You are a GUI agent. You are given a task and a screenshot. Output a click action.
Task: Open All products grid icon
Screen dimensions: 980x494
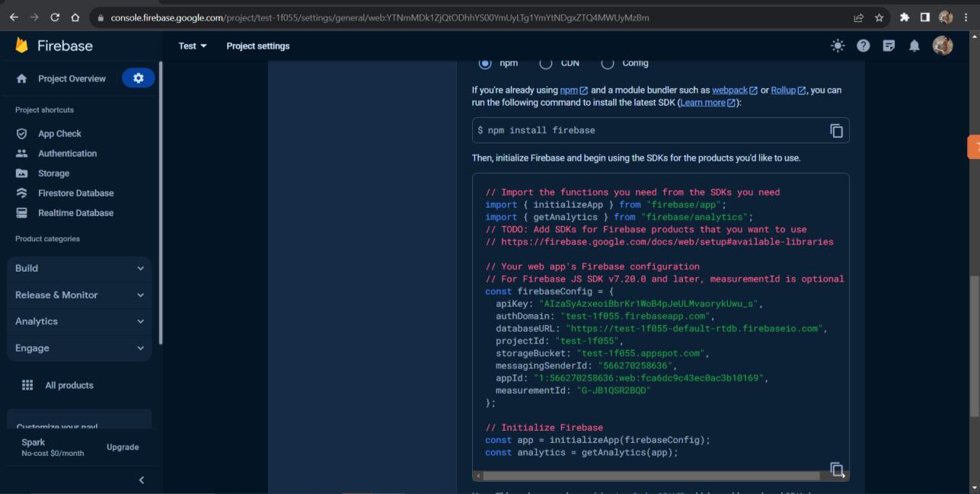pos(27,385)
